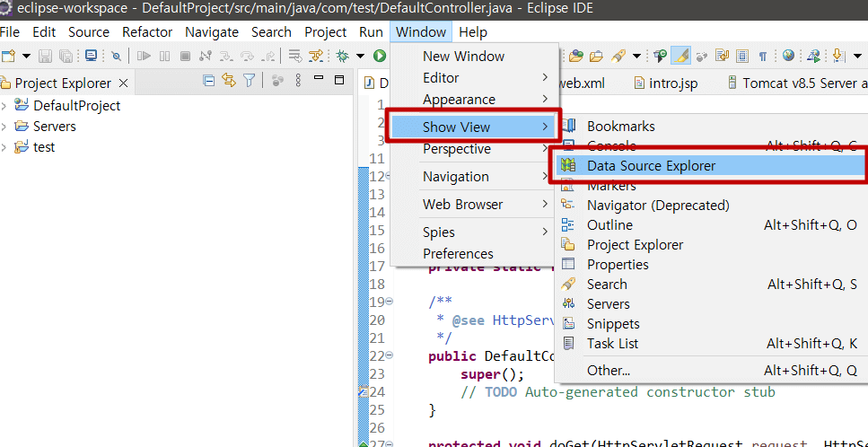
Task: Click the Step Into icon
Action: tap(226, 56)
